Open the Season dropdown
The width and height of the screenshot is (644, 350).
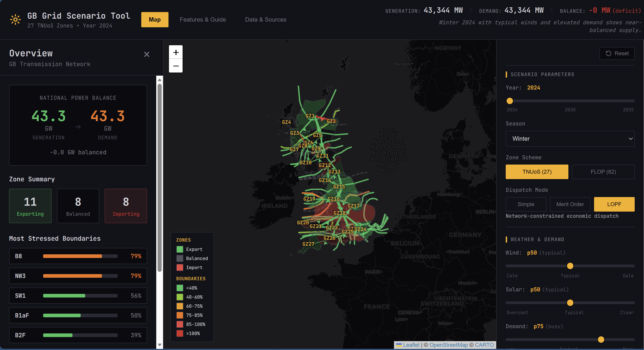point(570,139)
